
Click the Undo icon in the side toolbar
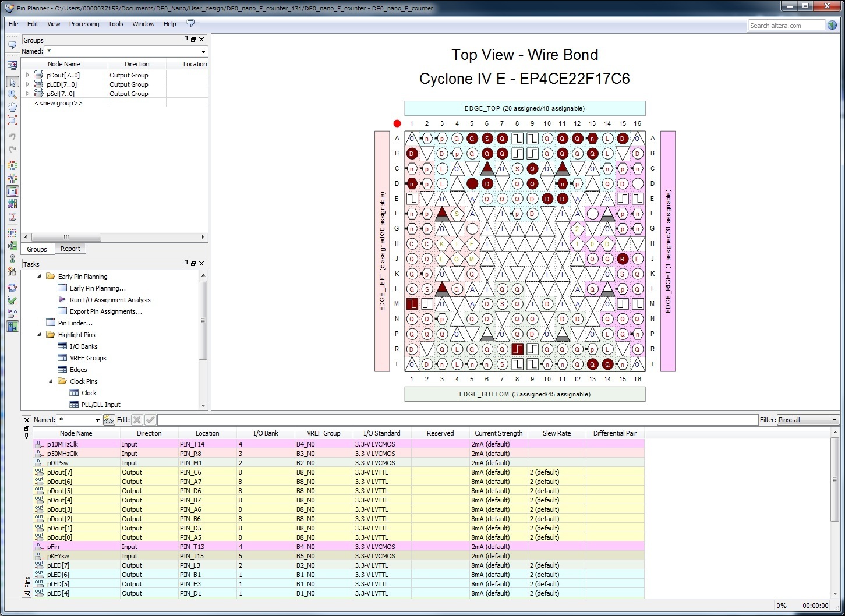click(x=12, y=136)
